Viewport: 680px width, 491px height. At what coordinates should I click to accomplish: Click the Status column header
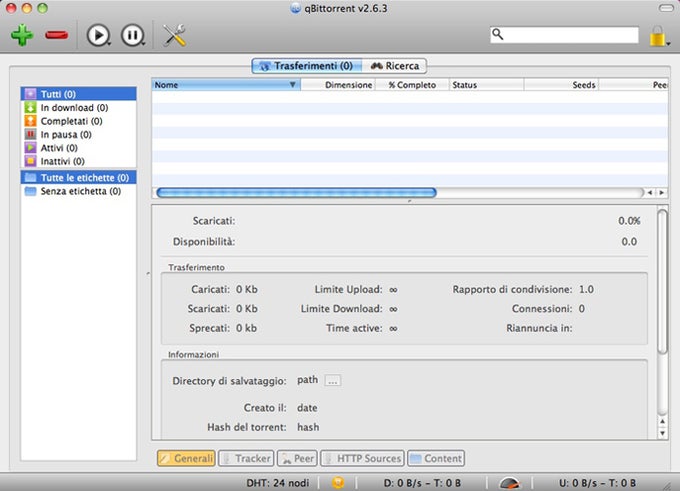[487, 85]
